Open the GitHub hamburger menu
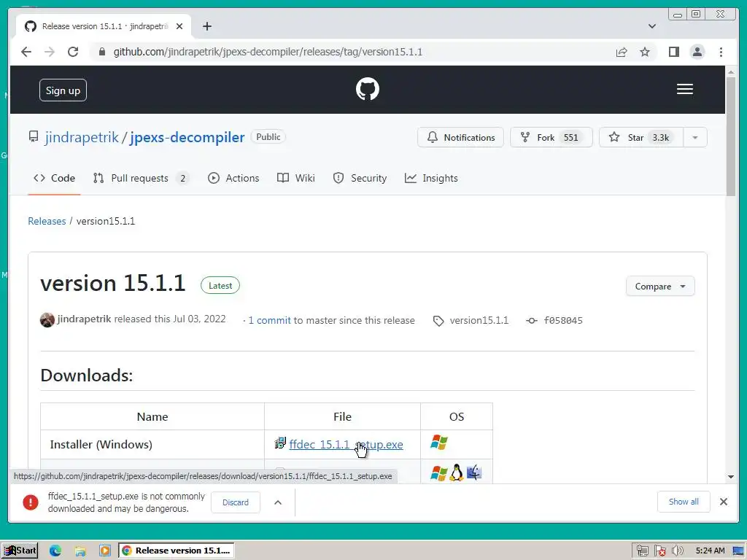 point(684,89)
